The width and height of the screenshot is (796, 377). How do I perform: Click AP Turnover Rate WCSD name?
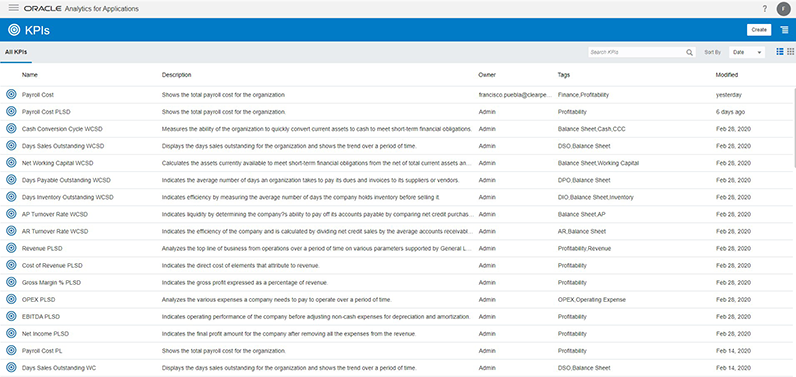[55, 214]
